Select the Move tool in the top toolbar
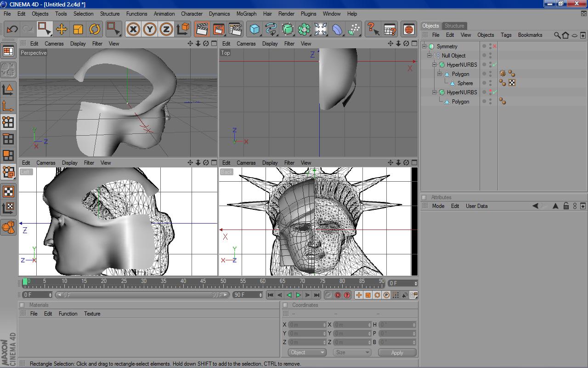The width and height of the screenshot is (588, 368). coord(62,29)
